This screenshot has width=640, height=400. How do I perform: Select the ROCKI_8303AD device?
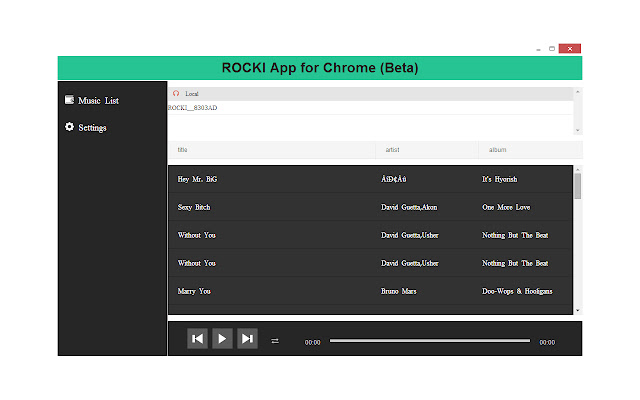[x=370, y=108]
